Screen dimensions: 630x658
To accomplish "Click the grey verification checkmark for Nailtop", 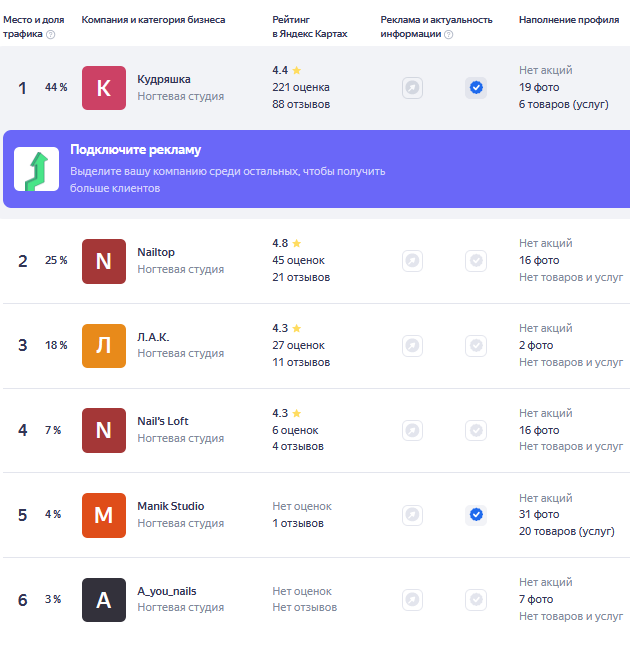I will 476,261.
